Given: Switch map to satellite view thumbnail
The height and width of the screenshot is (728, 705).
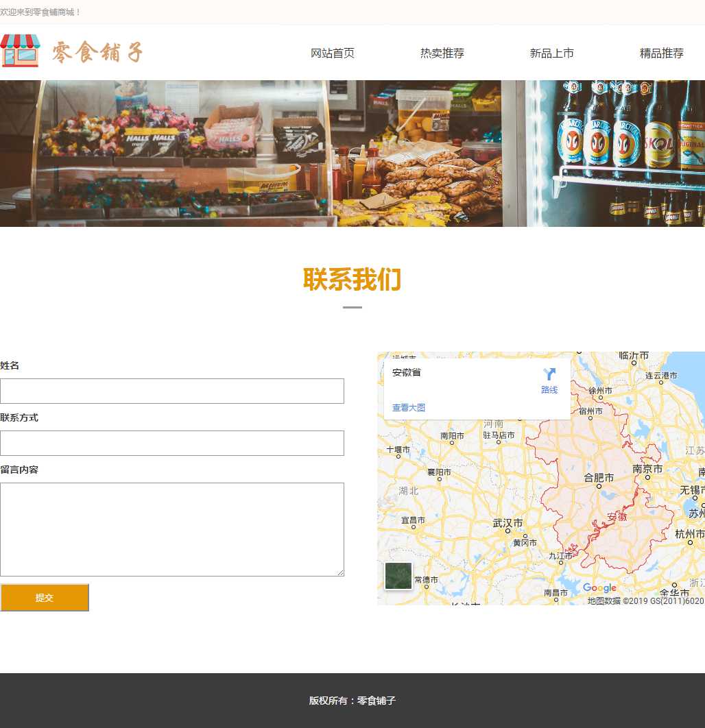Looking at the screenshot, I should click(x=398, y=576).
